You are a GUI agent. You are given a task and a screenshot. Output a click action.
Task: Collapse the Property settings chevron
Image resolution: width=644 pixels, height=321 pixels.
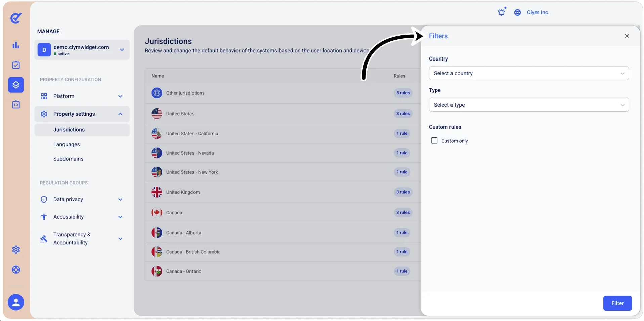[x=120, y=114]
